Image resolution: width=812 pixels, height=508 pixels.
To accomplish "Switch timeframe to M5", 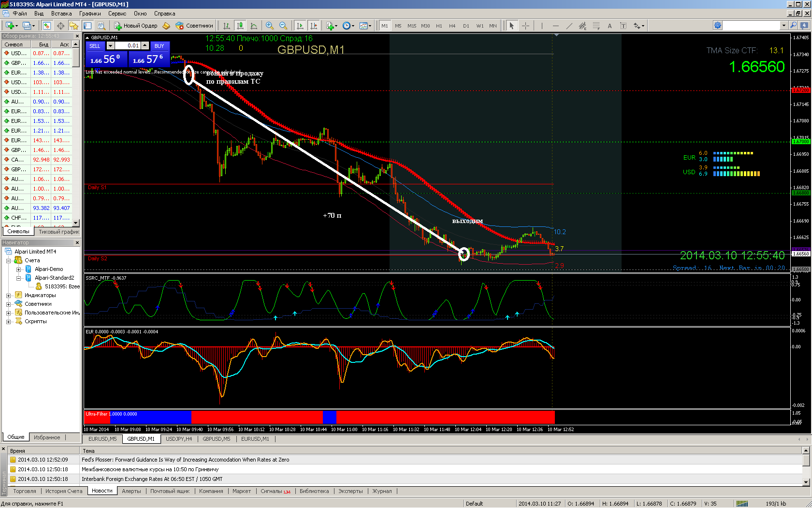I will click(x=398, y=26).
